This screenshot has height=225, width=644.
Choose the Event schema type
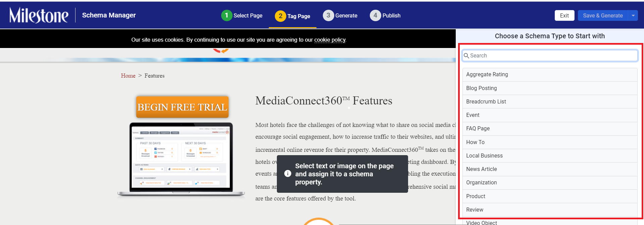(550, 115)
